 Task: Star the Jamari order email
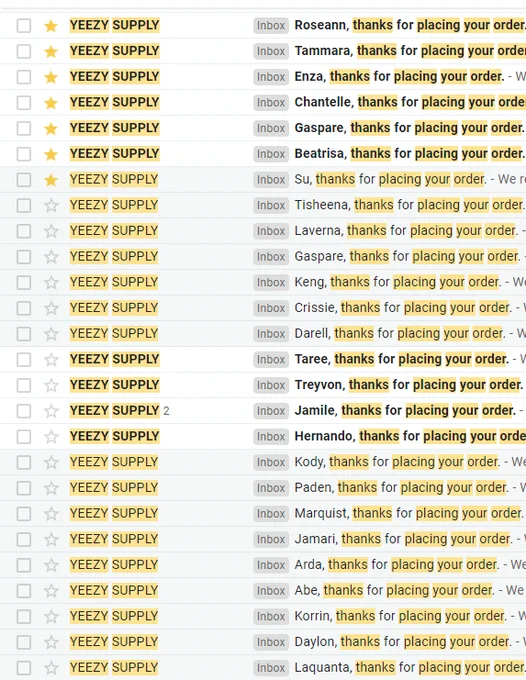[x=51, y=539]
